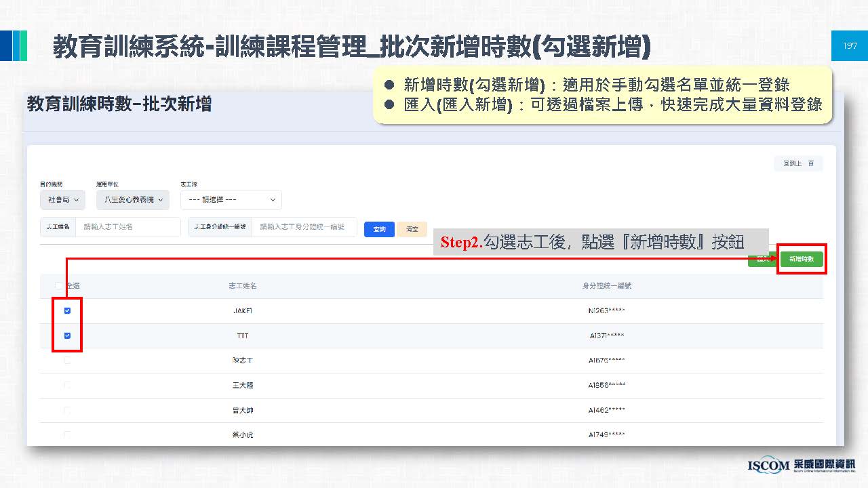Check the box for volunteer 陳志工
The height and width of the screenshot is (488, 868).
(x=67, y=361)
